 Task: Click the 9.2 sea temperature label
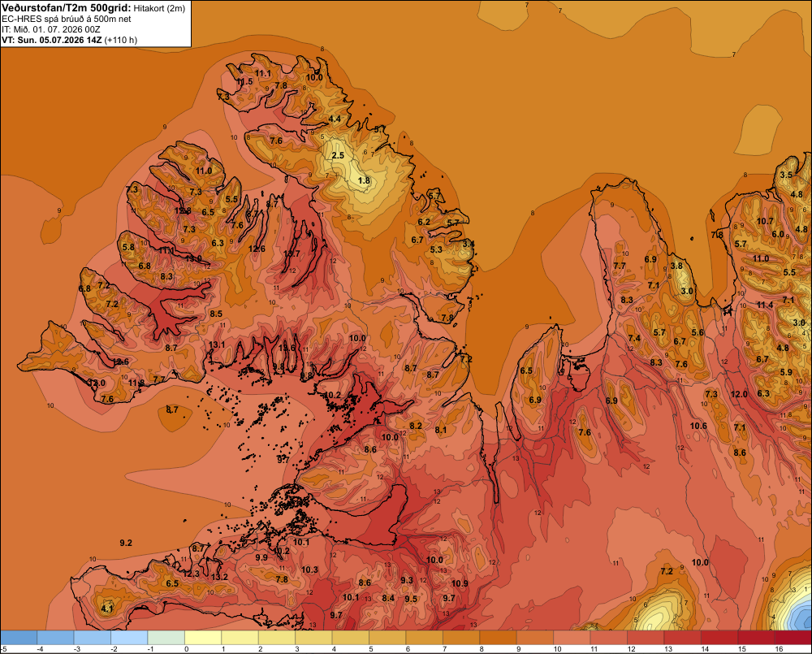126,543
